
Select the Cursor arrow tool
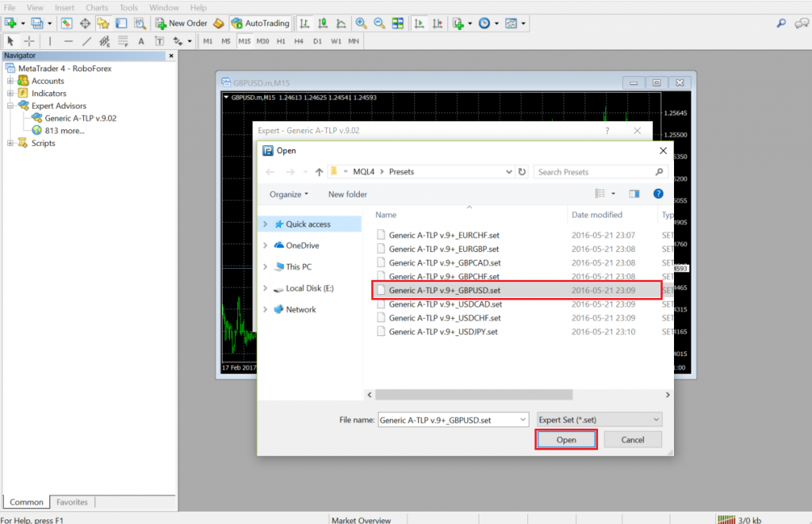(10, 41)
